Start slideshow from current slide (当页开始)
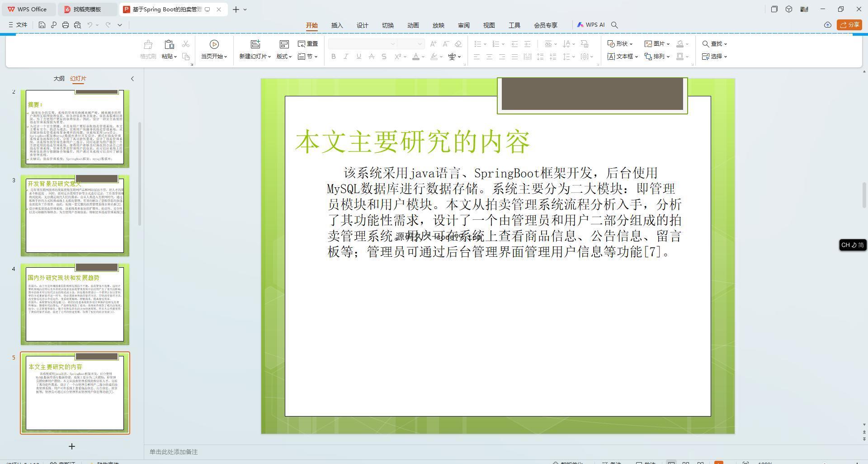Image resolution: width=868 pixels, height=464 pixels. pyautogui.click(x=214, y=49)
